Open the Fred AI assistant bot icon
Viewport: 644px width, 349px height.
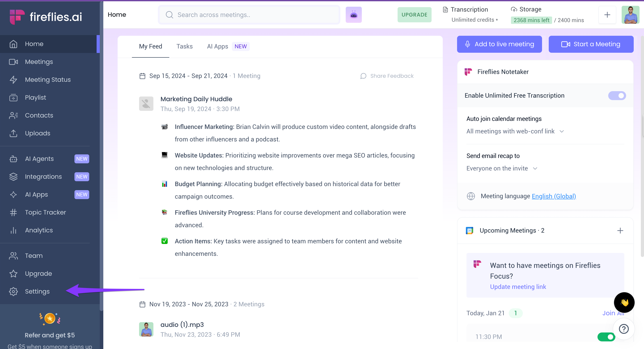[x=354, y=15]
